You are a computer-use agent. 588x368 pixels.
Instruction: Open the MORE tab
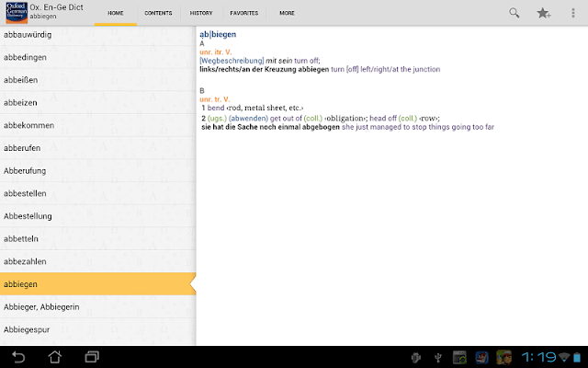click(287, 13)
